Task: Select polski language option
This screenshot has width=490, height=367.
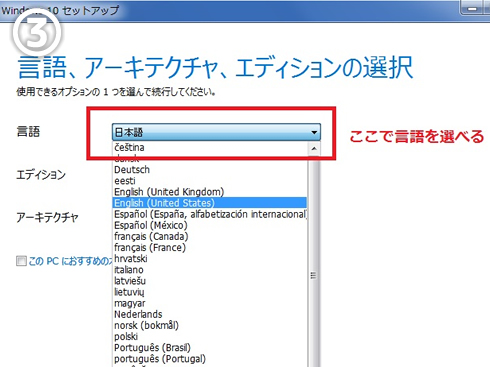Action: click(x=210, y=337)
